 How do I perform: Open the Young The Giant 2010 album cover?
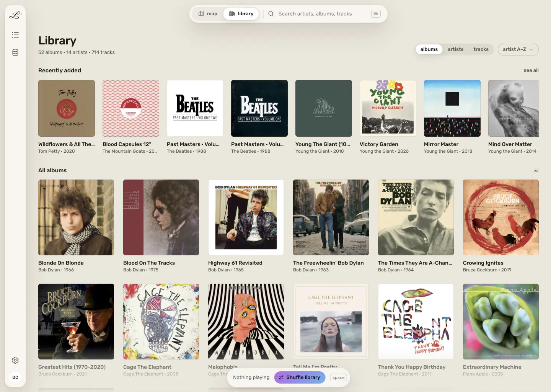click(324, 108)
